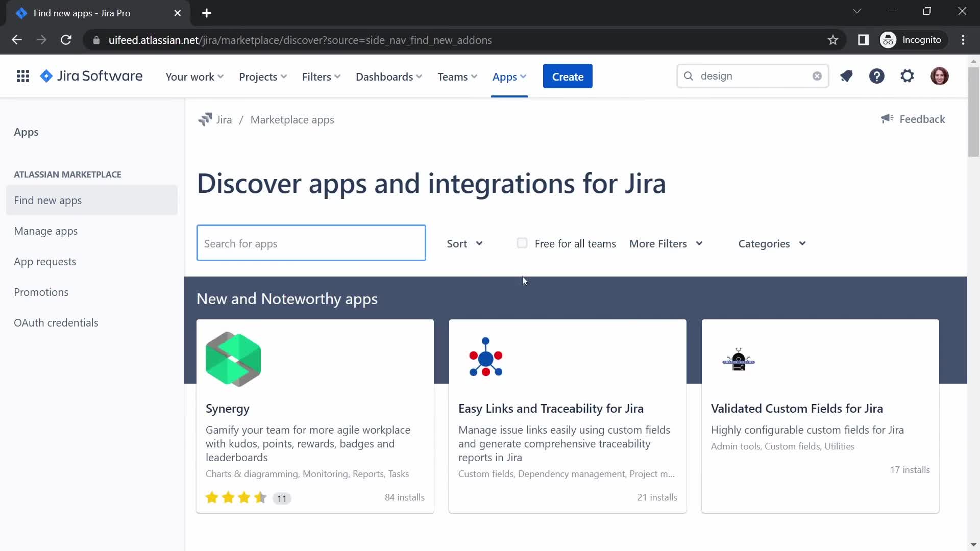This screenshot has width=980, height=551.
Task: Open the browser side panel icon
Action: (864, 40)
